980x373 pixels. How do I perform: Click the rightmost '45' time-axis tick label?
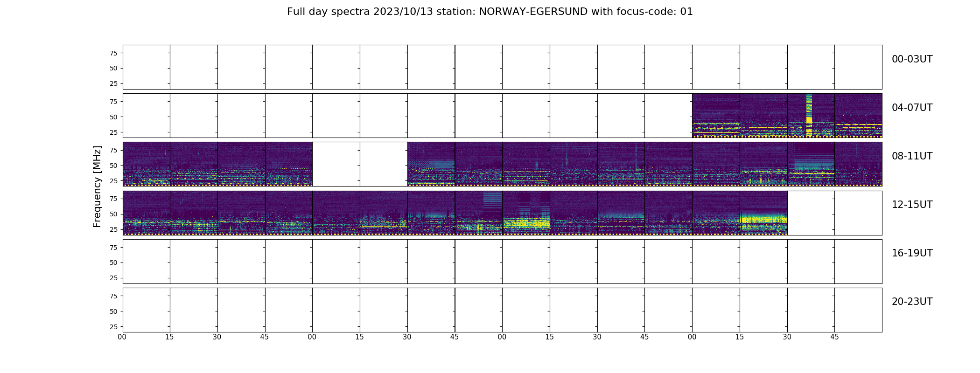coord(834,337)
